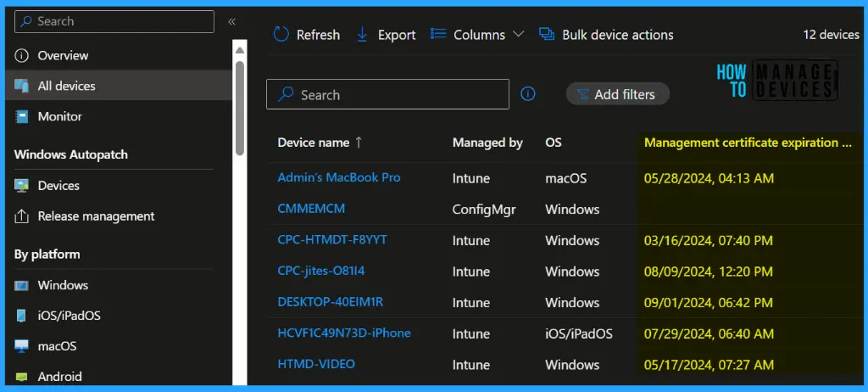Open HTMD-VIDEO device link
Screen dimensions: 868x392
click(316, 364)
